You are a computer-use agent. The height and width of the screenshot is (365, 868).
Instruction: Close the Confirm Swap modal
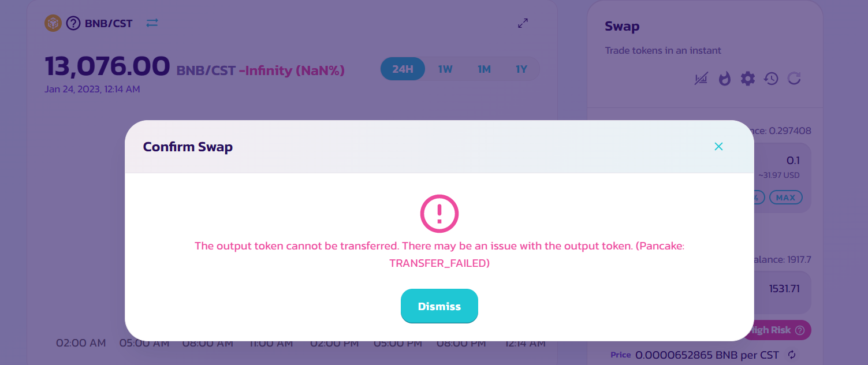718,147
